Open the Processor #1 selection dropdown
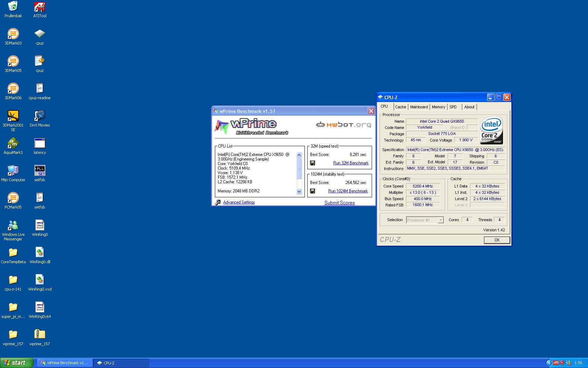Image resolution: width=588 pixels, height=368 pixels. click(x=425, y=220)
